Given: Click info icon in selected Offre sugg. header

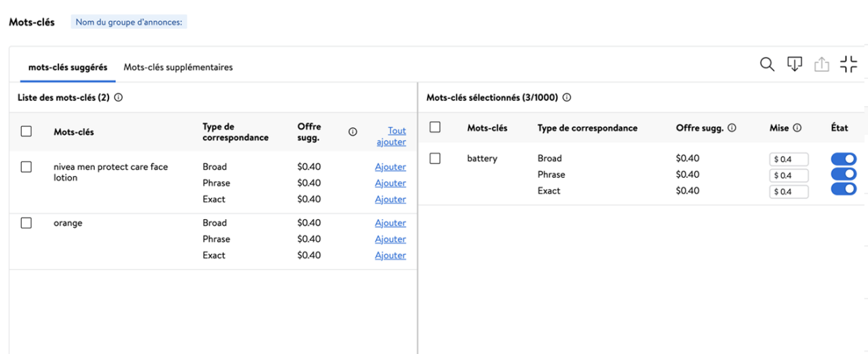Looking at the screenshot, I should 732,127.
